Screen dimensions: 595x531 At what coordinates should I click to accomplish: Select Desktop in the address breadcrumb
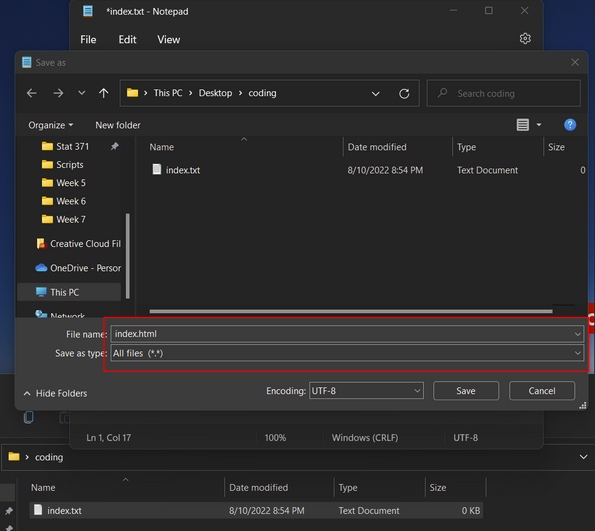[215, 93]
